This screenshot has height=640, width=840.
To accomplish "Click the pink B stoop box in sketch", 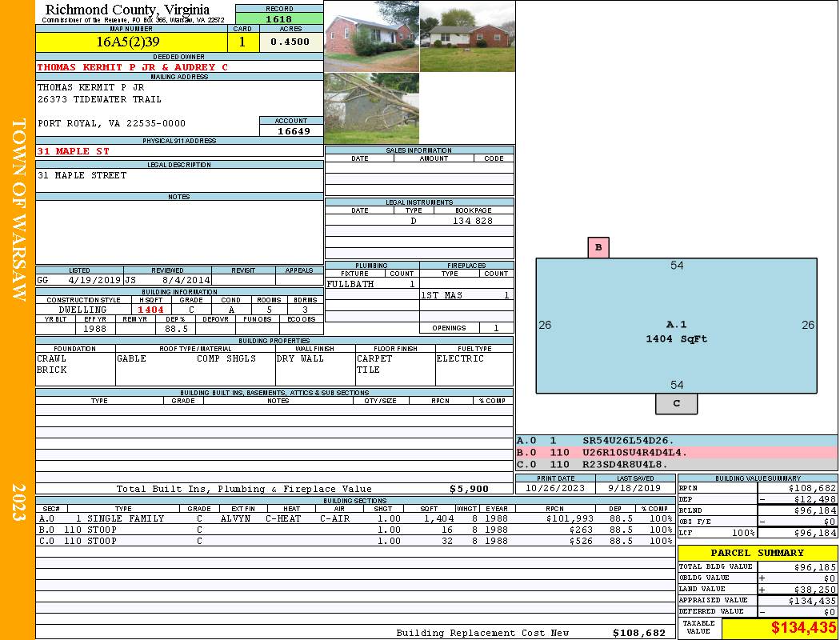I will tap(598, 247).
